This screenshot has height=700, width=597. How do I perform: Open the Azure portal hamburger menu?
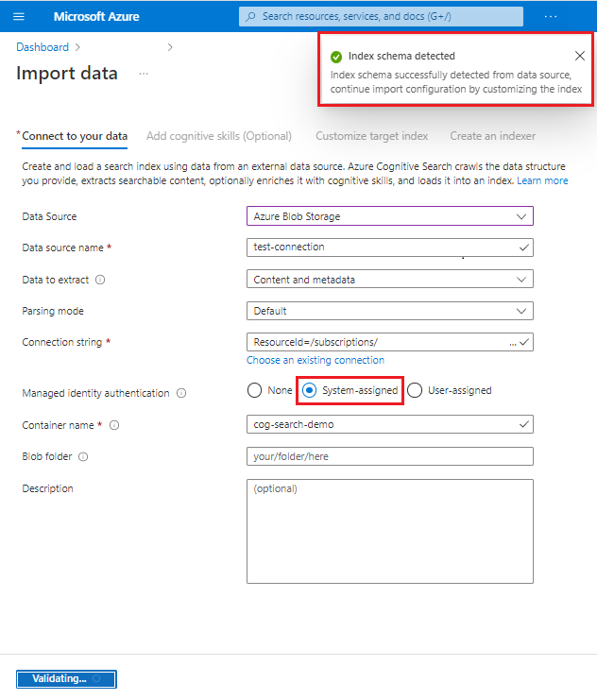(x=19, y=17)
